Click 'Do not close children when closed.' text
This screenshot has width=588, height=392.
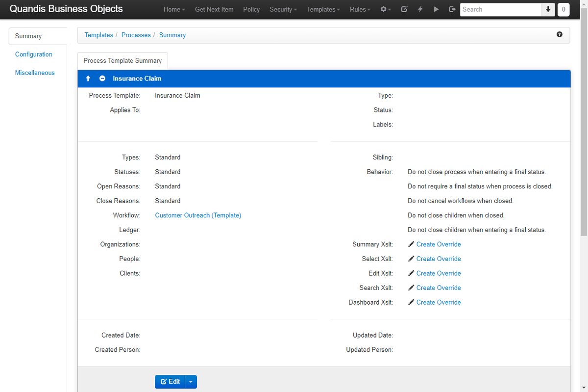[456, 215]
